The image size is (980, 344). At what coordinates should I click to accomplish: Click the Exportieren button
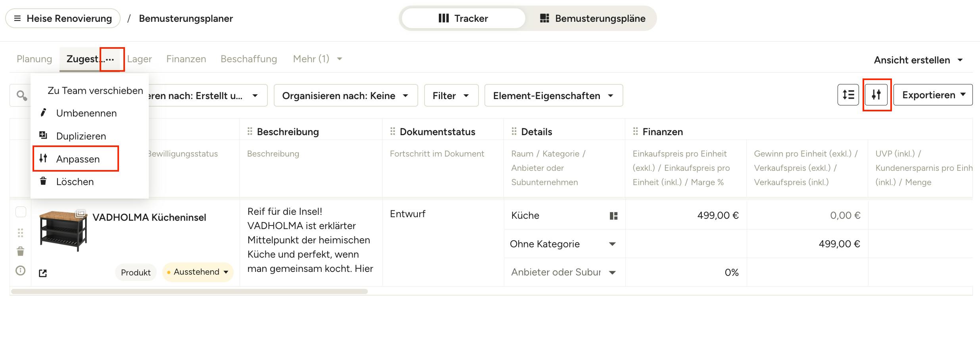click(933, 95)
